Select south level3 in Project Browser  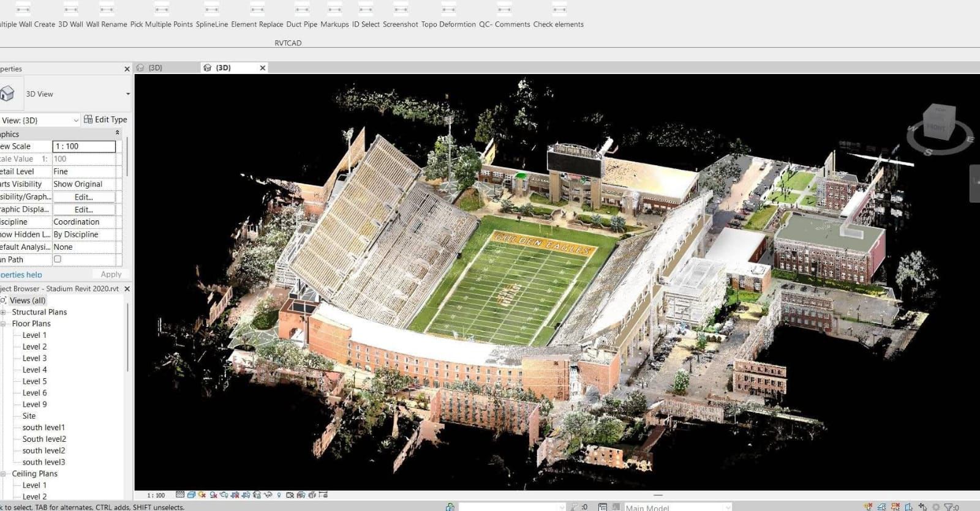point(43,462)
